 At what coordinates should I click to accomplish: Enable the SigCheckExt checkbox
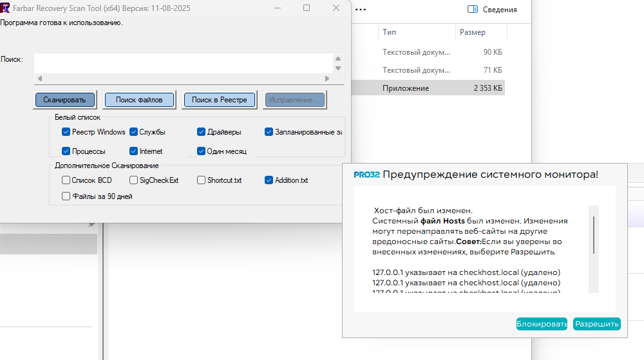(x=133, y=180)
